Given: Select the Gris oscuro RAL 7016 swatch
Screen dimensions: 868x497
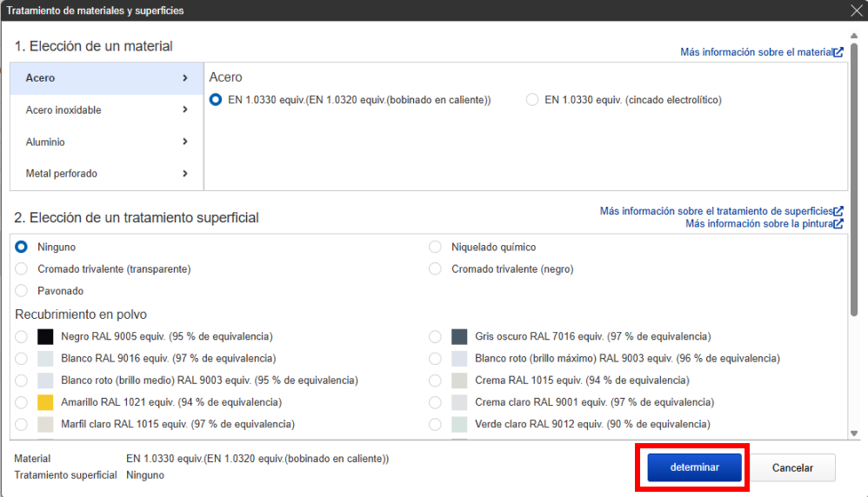Looking at the screenshot, I should (x=460, y=336).
